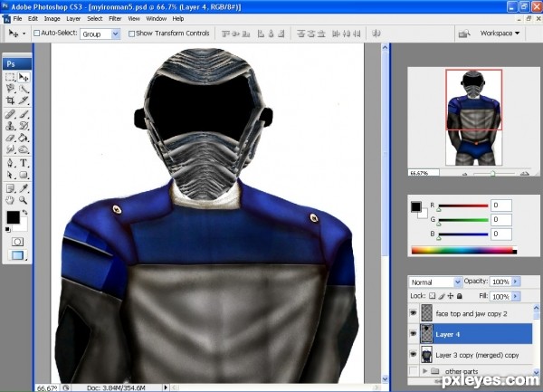Click the foreground color swatch in toolbox
The height and width of the screenshot is (392, 543).
[x=13, y=217]
